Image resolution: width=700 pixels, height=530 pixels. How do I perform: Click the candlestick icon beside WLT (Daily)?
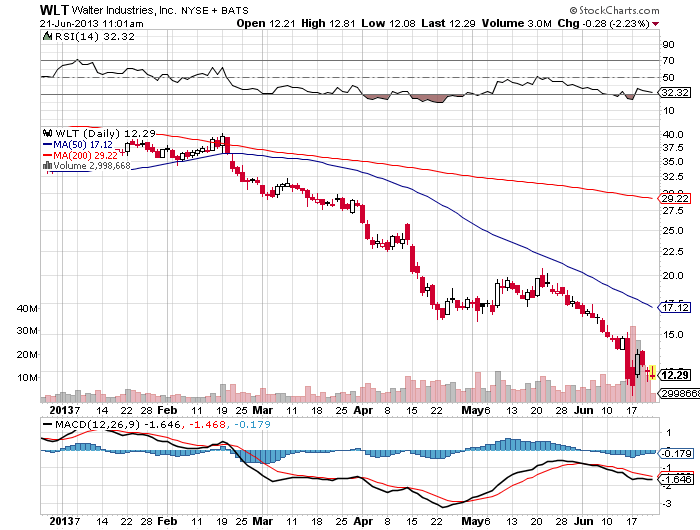coord(47,133)
